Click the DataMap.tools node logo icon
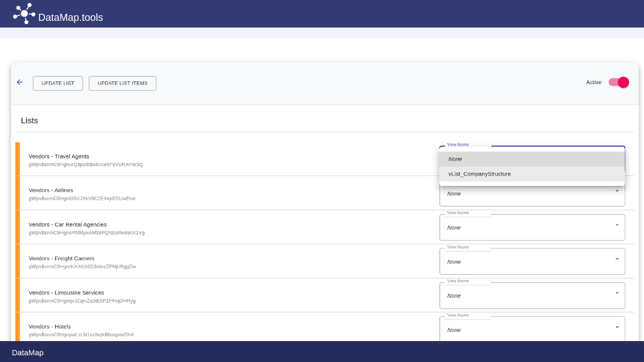 click(24, 13)
